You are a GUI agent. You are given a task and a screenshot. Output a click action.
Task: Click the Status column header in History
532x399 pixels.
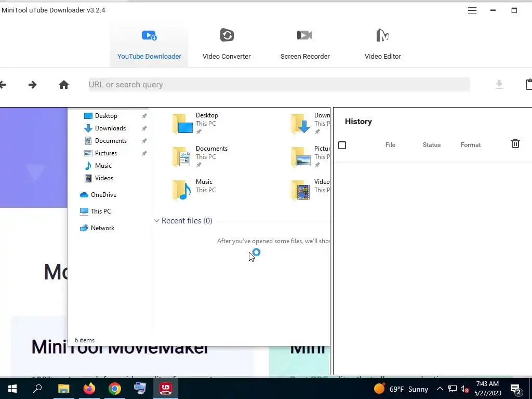coord(432,145)
